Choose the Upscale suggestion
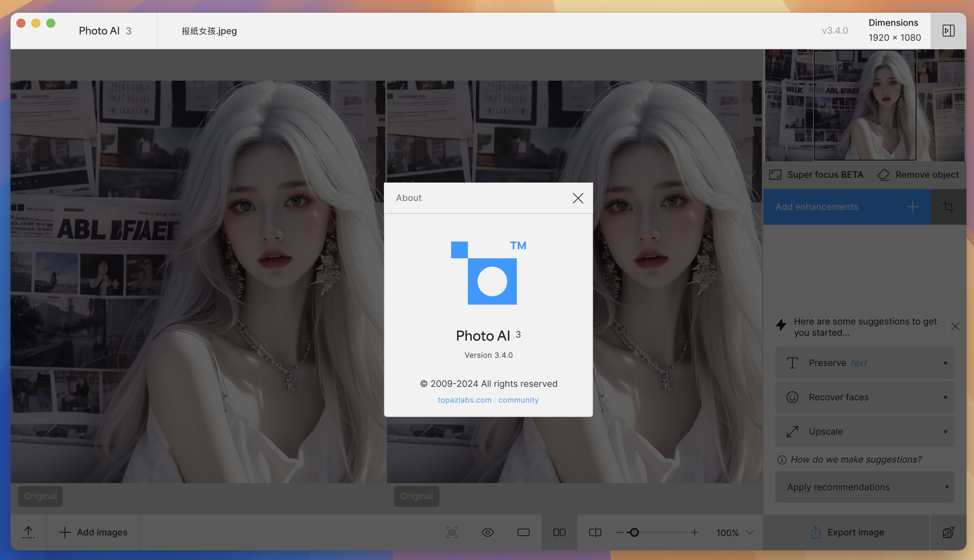 [864, 432]
